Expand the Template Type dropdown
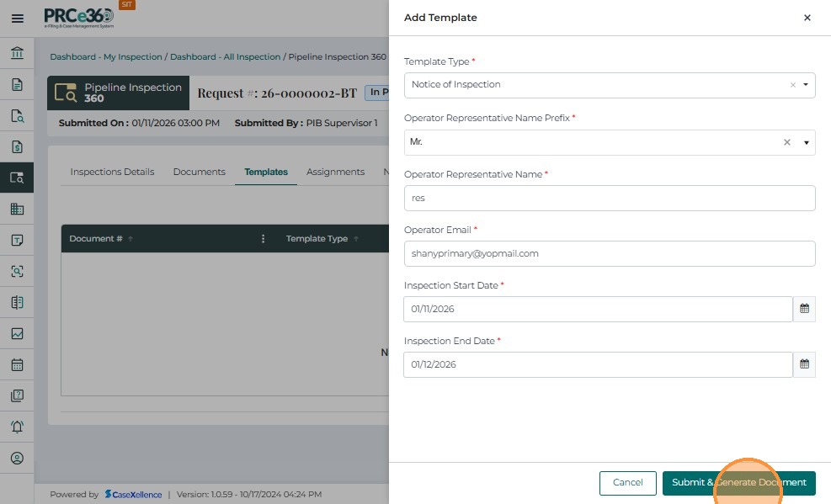 806,85
